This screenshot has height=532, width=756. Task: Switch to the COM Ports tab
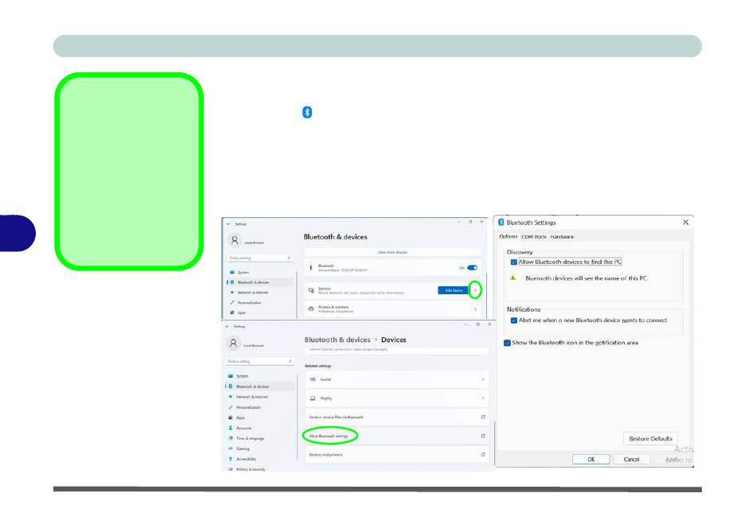tap(533, 236)
